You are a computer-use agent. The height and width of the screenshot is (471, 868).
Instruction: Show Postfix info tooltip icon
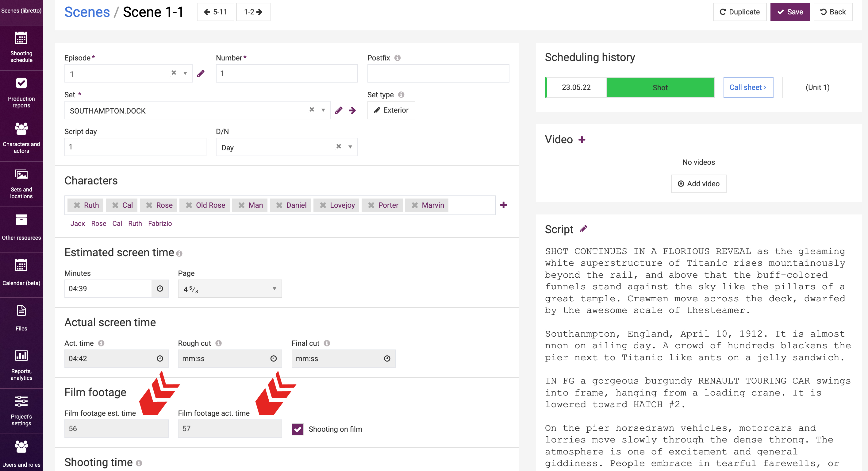pos(397,58)
